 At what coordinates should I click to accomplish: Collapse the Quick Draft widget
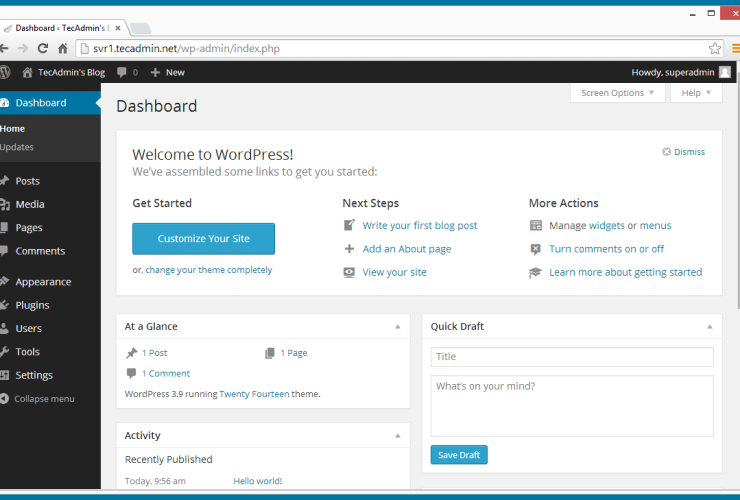click(x=709, y=327)
